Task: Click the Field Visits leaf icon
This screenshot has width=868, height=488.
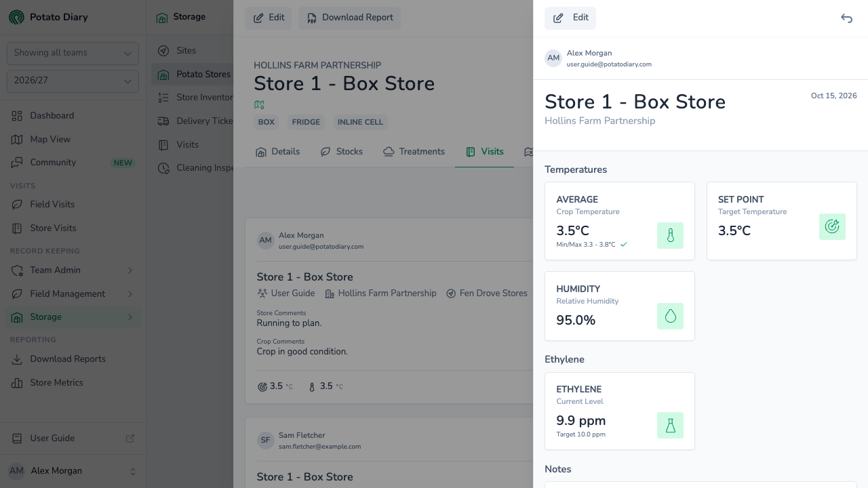Action: [17, 205]
